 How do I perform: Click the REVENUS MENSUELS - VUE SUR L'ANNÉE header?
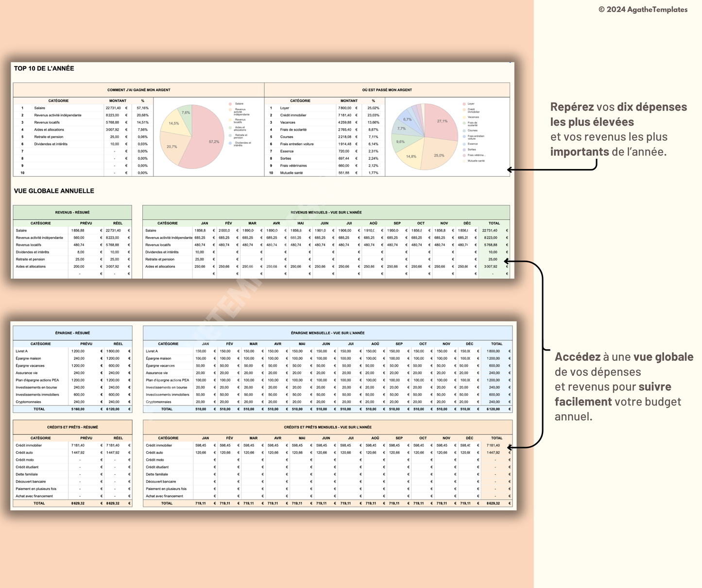click(x=325, y=212)
